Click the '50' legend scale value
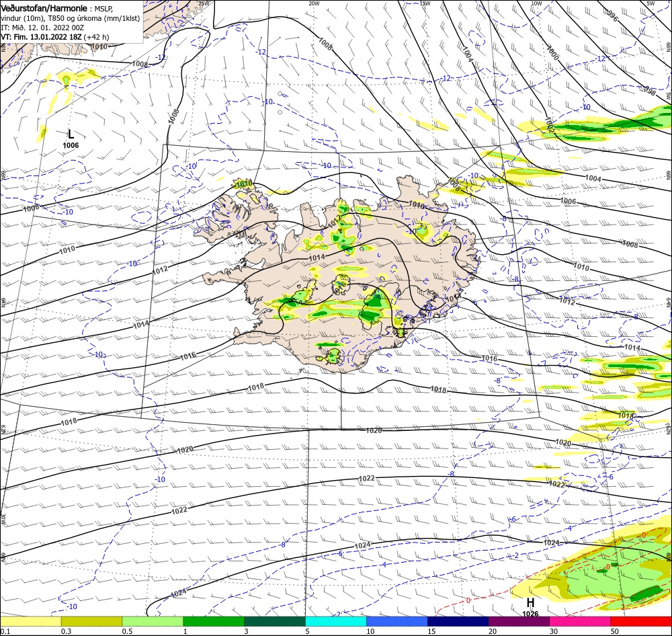672x636 pixels. (615, 631)
